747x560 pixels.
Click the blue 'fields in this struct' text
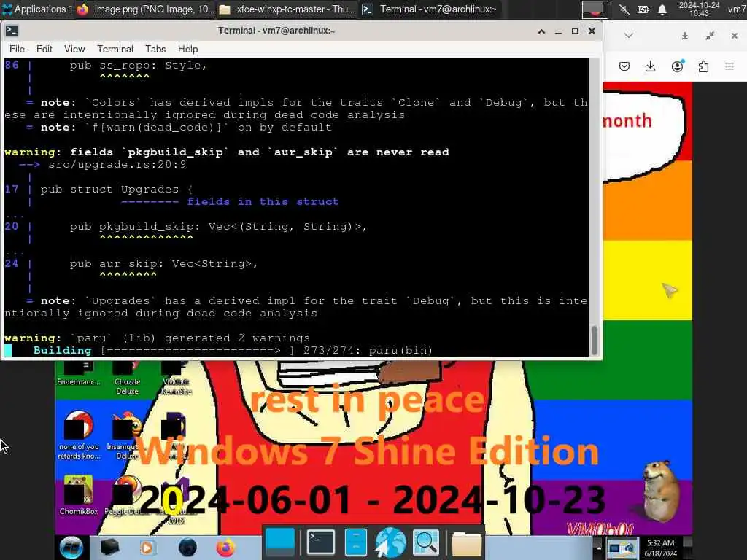[263, 201]
